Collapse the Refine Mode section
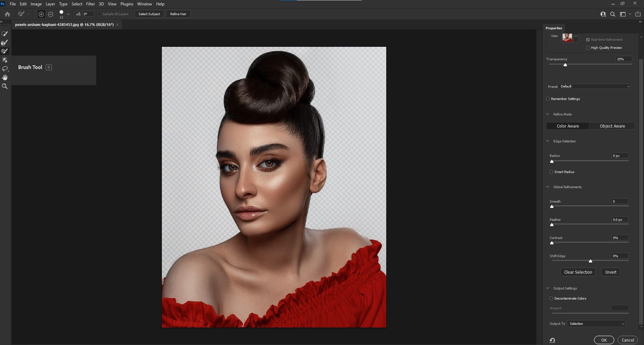Image resolution: width=644 pixels, height=345 pixels. (548, 114)
